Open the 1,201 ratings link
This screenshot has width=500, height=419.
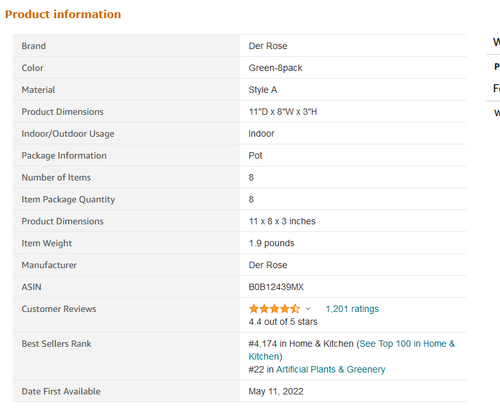(352, 309)
